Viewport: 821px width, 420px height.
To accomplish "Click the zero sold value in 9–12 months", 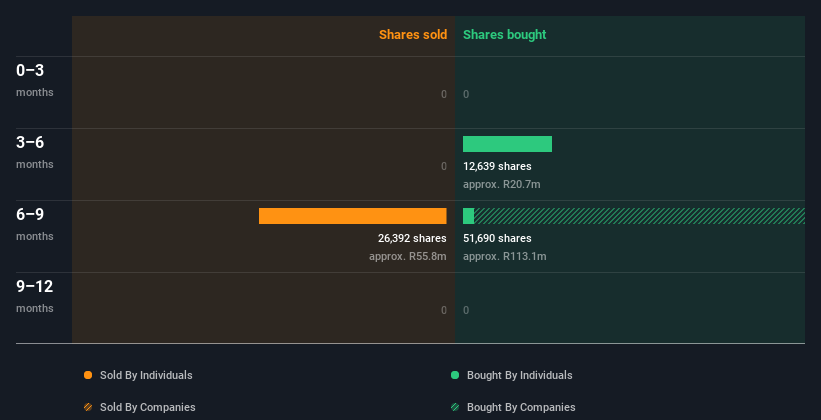I will (x=444, y=310).
